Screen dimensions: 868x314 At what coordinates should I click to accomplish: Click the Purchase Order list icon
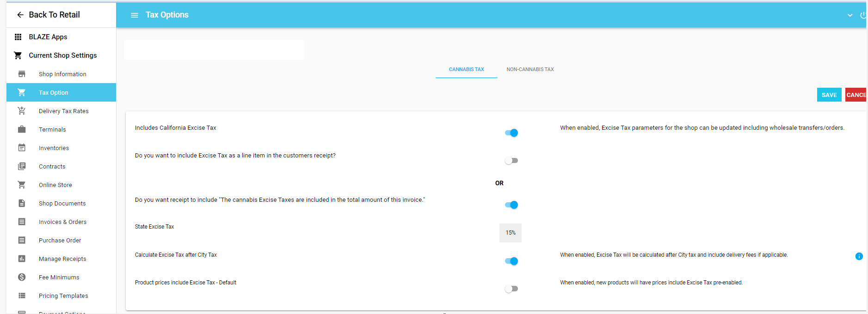tap(22, 240)
